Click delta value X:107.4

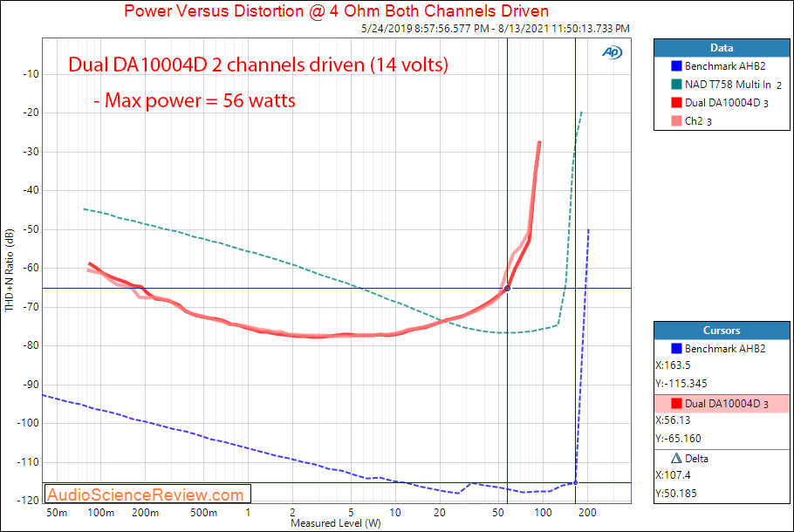tap(673, 475)
